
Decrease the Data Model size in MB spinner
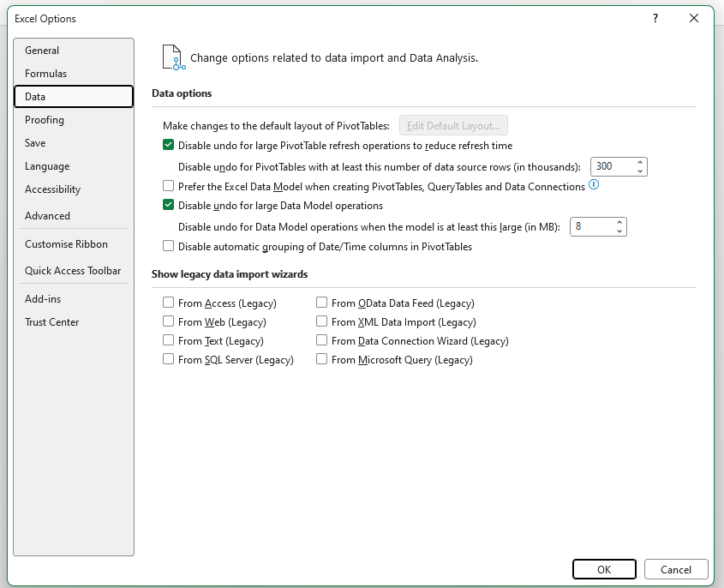point(619,231)
